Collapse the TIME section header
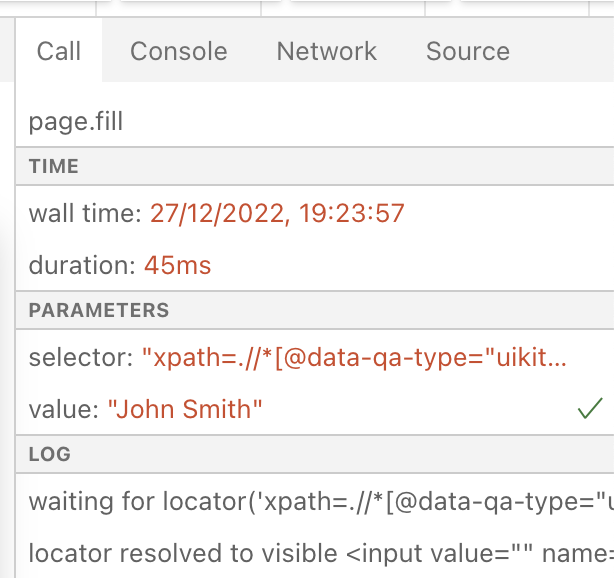The height and width of the screenshot is (578, 614). (315, 166)
